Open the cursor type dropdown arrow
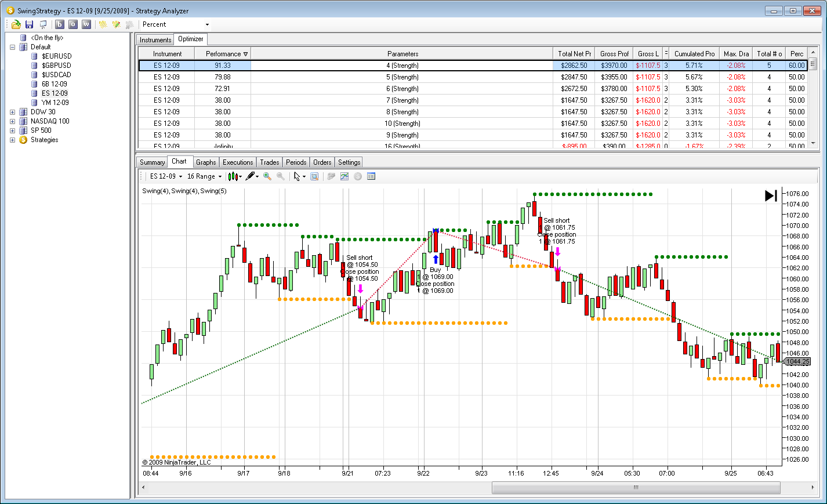 (x=304, y=176)
